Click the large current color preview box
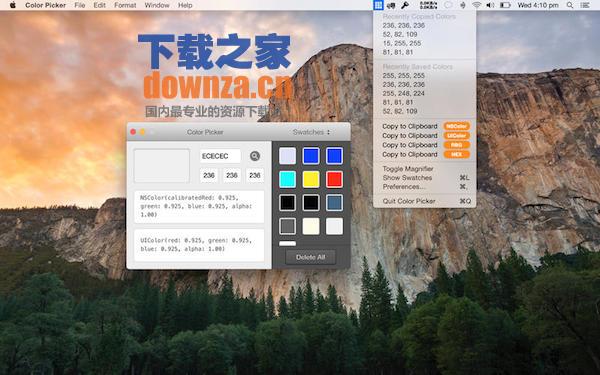Image resolution: width=600 pixels, height=375 pixels. pyautogui.click(x=161, y=166)
